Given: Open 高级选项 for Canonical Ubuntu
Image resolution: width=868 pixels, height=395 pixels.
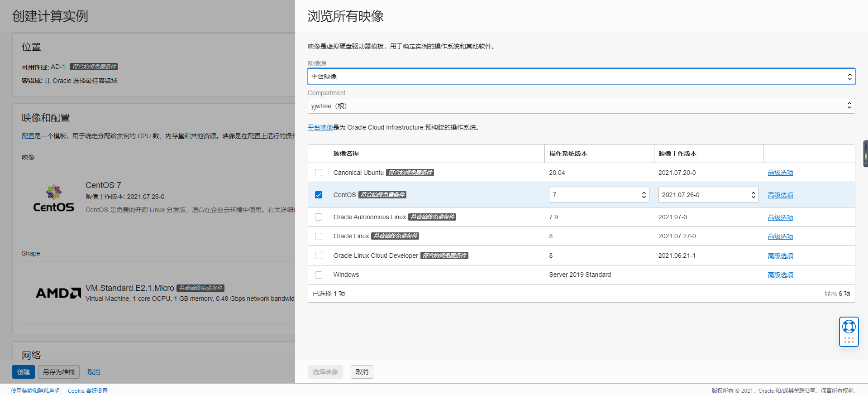Looking at the screenshot, I should [x=780, y=173].
